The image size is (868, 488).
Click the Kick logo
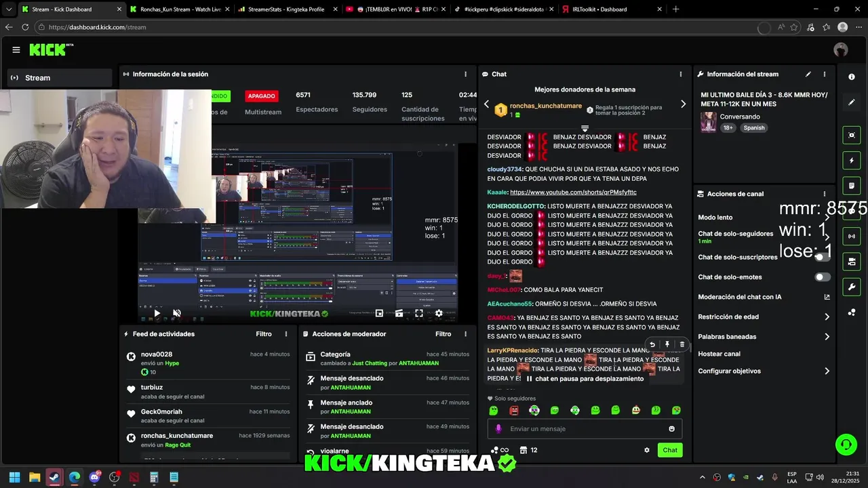pyautogui.click(x=51, y=49)
